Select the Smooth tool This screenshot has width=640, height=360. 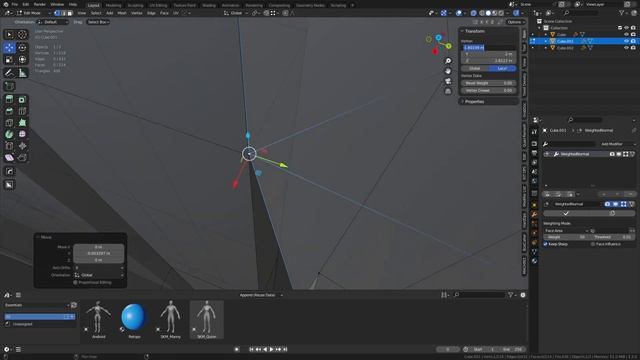click(x=22, y=134)
